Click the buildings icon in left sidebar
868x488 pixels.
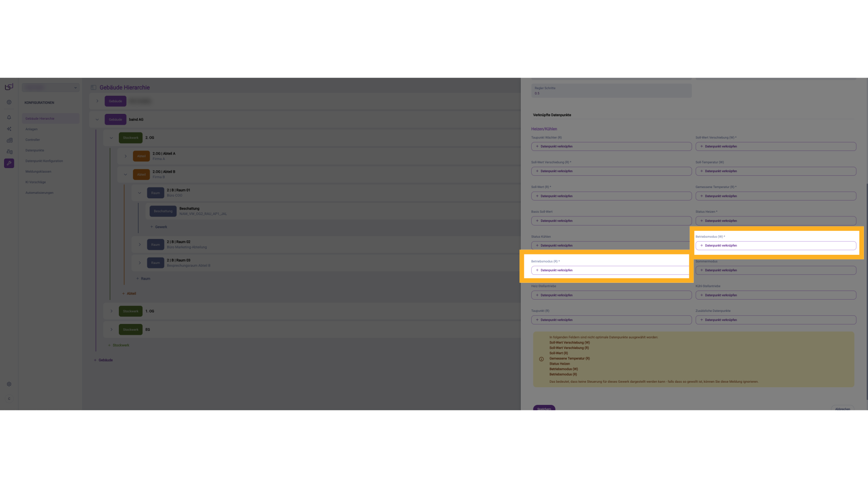coord(9,140)
